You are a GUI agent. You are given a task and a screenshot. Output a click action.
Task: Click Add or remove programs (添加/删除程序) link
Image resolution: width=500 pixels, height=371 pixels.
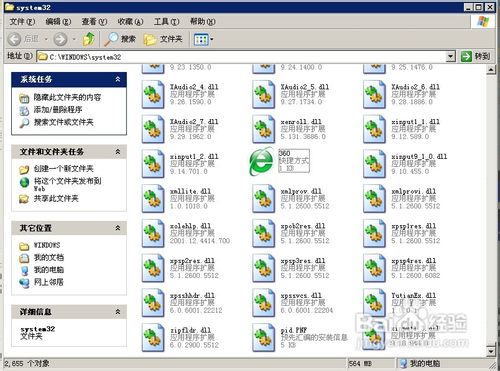(58, 110)
